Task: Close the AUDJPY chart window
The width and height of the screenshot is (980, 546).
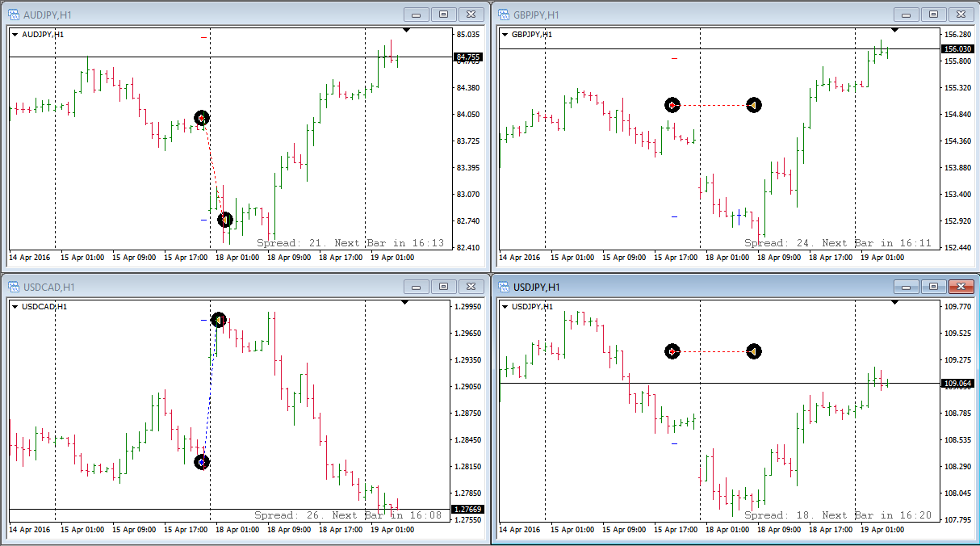Action: tap(470, 15)
